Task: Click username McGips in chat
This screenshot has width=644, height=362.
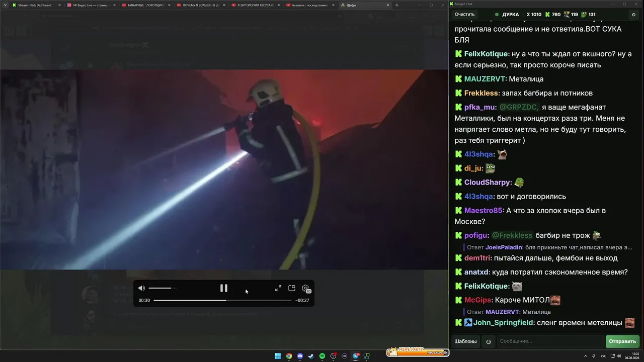Action: click(477, 300)
